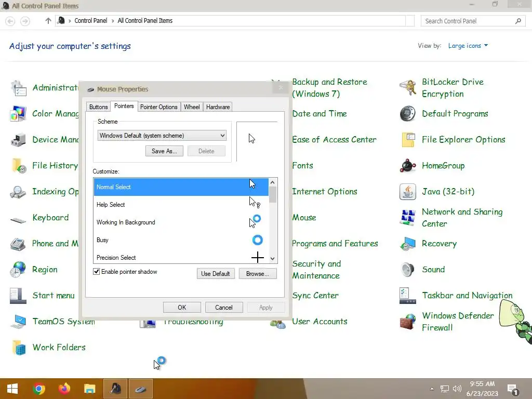
Task: Select the Help Select pointer row
Action: [x=181, y=205]
